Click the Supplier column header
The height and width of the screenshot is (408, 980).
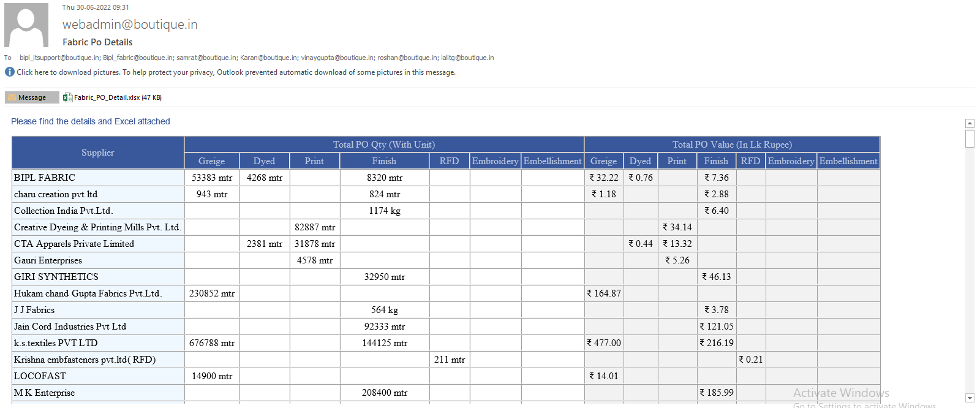click(x=98, y=153)
